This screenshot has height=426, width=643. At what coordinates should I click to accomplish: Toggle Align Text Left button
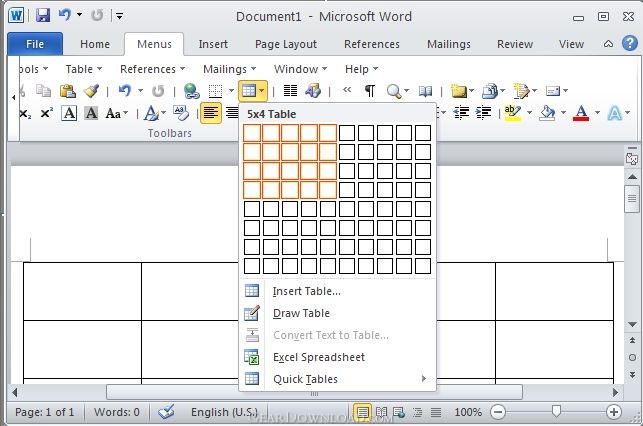click(x=211, y=113)
